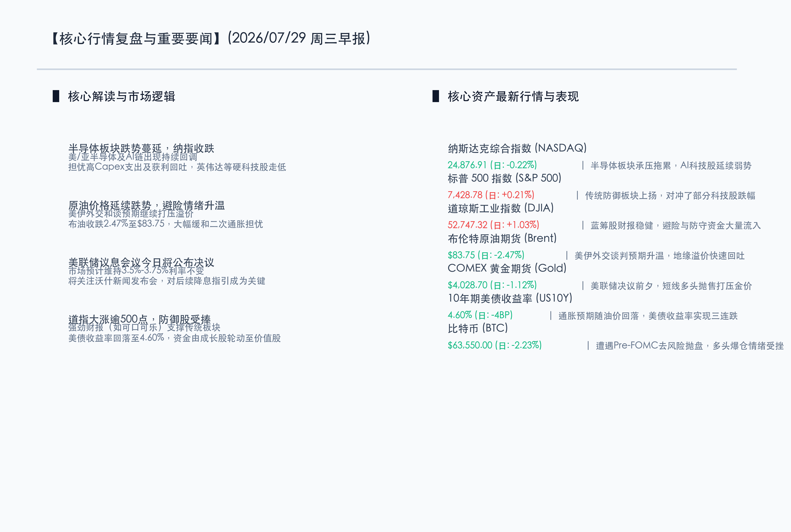Image resolution: width=791 pixels, height=532 pixels.
Task: Click the Brent value $83.75 (日: -2.47%)
Action: click(486, 255)
